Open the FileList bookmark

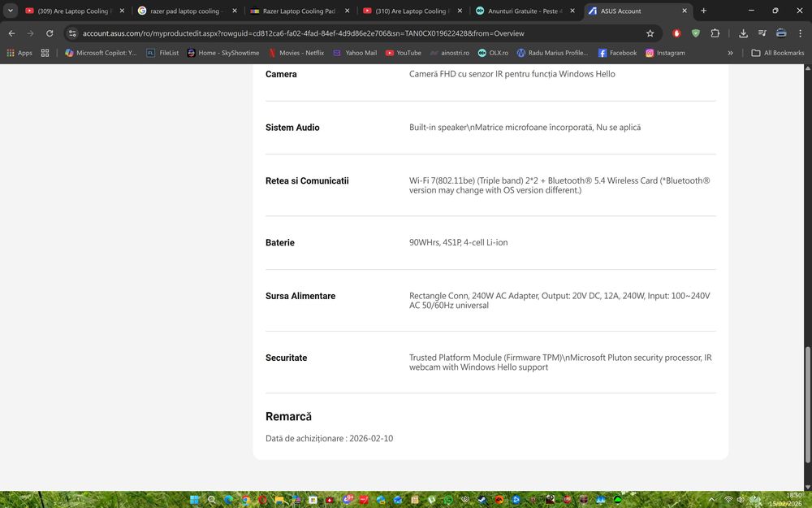click(x=162, y=53)
